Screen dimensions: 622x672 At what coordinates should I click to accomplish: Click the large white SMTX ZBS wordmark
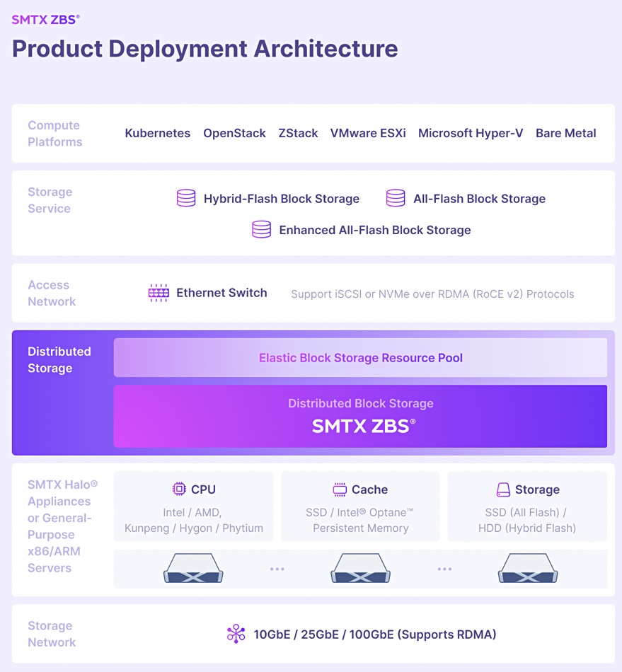click(x=364, y=426)
